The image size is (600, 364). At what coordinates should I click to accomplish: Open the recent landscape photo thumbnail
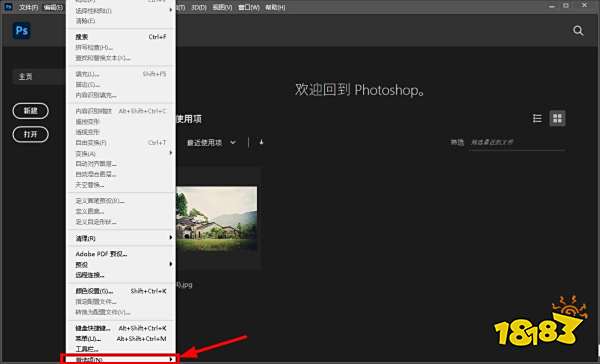click(217, 219)
